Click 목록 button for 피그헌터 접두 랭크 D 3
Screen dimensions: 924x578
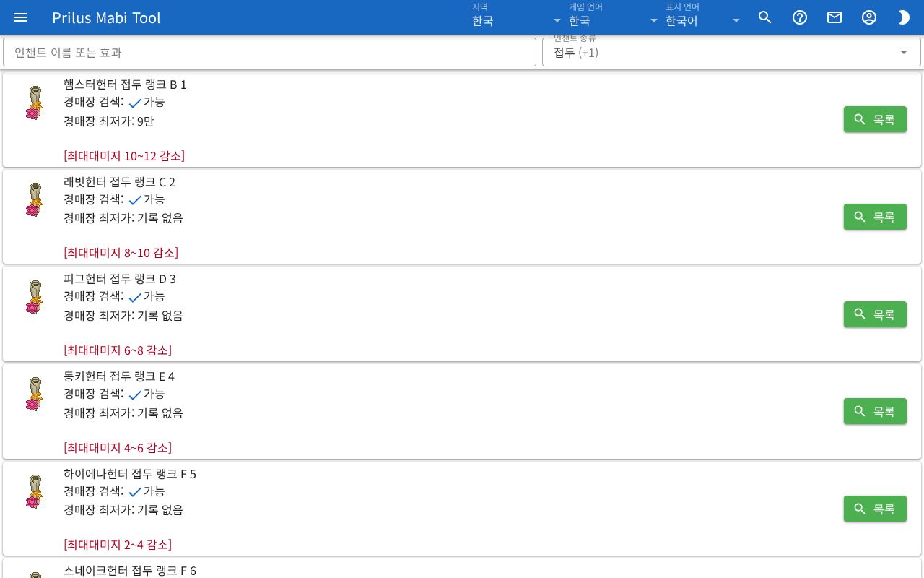875,314
